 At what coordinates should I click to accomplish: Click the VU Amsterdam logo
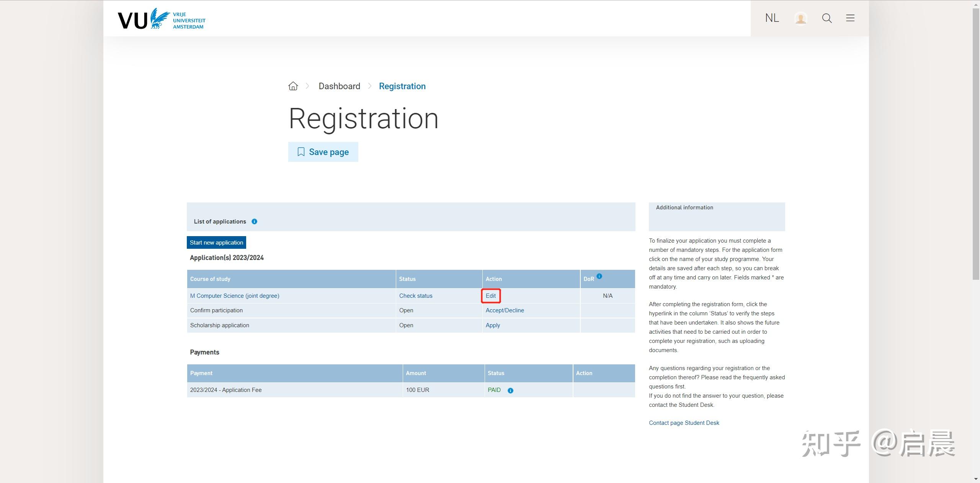pyautogui.click(x=161, y=19)
